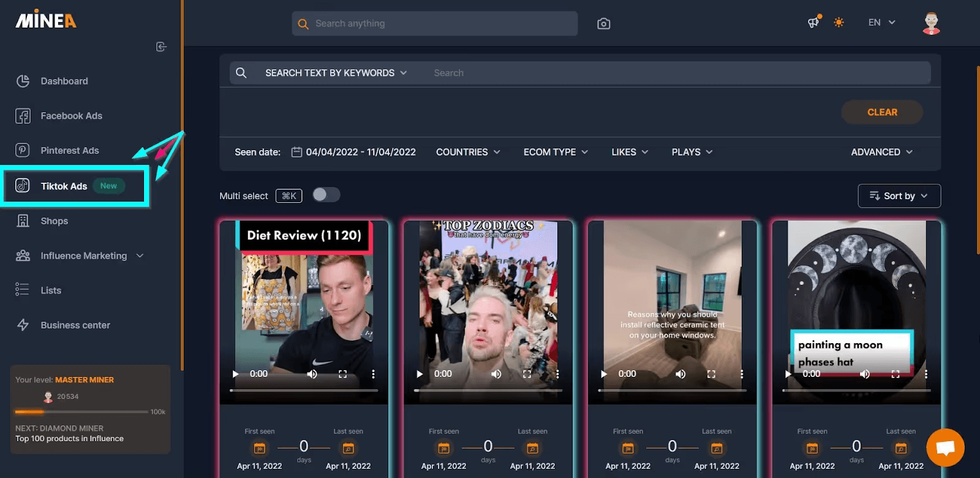The image size is (980, 478).
Task: Play the Diet Review video
Action: tap(235, 374)
